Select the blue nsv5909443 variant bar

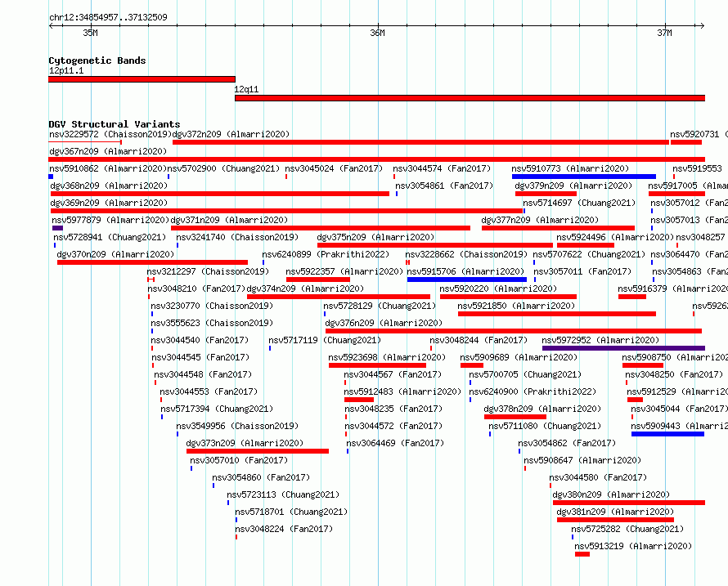667,434
